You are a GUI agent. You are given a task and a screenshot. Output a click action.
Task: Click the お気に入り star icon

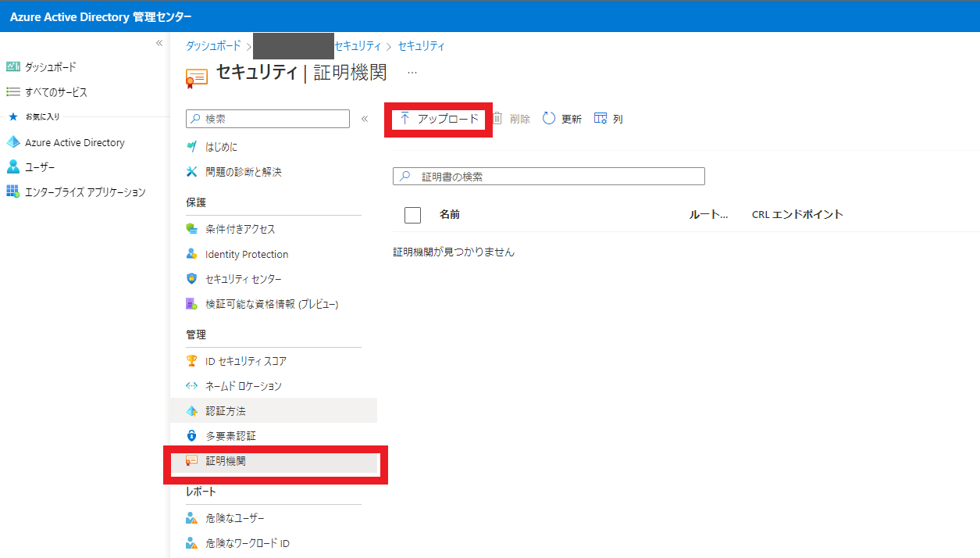point(12,116)
